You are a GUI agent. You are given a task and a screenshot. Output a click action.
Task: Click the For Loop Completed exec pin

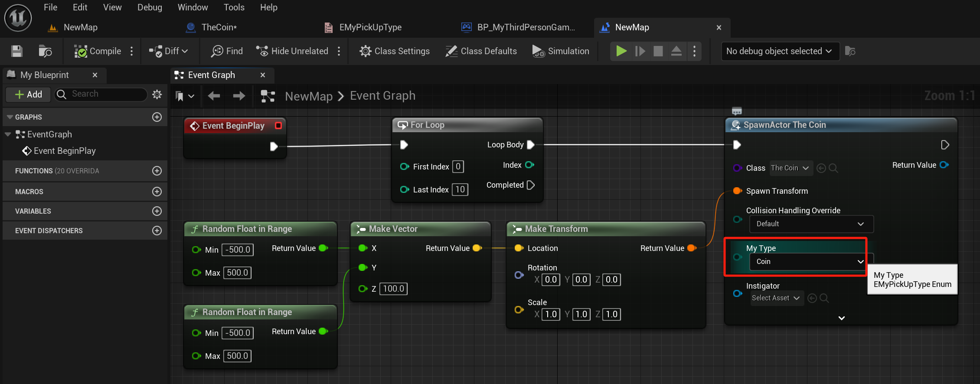click(x=531, y=185)
